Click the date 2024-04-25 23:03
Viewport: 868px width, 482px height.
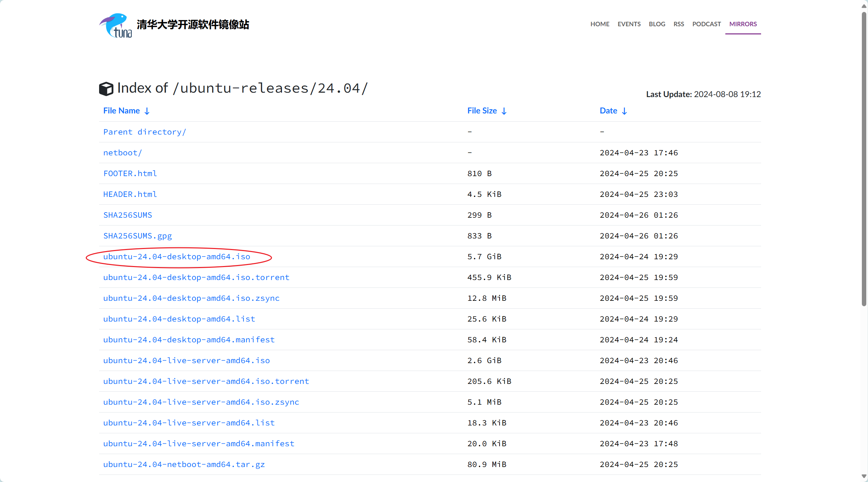639,194
